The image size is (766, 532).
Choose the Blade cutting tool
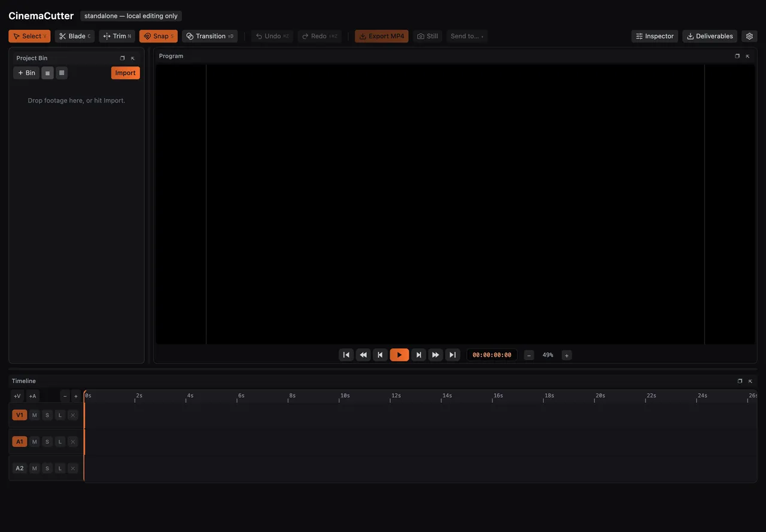click(x=75, y=37)
